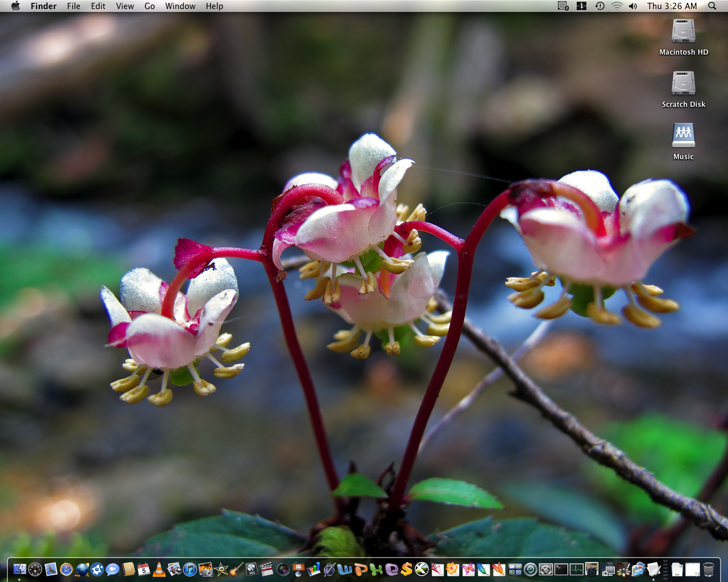728x582 pixels.
Task: Open the Help menu
Action: coord(214,6)
